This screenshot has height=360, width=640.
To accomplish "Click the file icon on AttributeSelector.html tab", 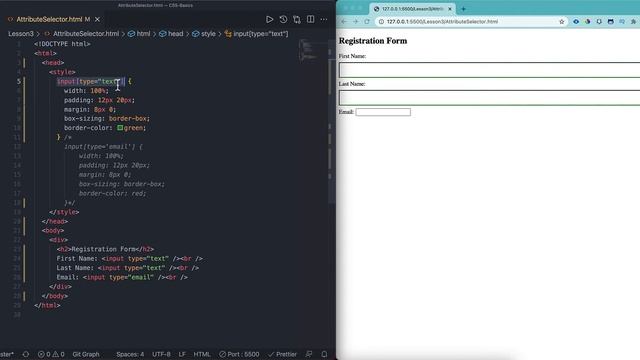I will 11,19.
